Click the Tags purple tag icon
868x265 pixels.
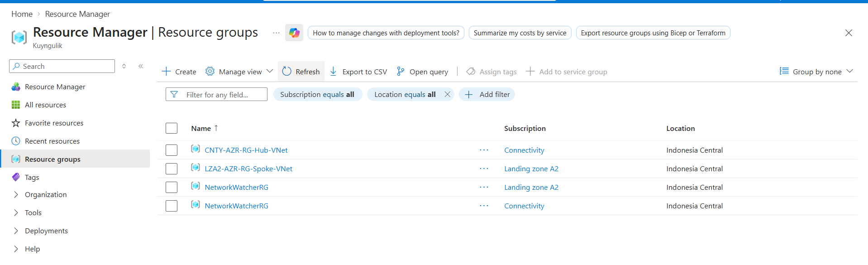pyautogui.click(x=16, y=177)
